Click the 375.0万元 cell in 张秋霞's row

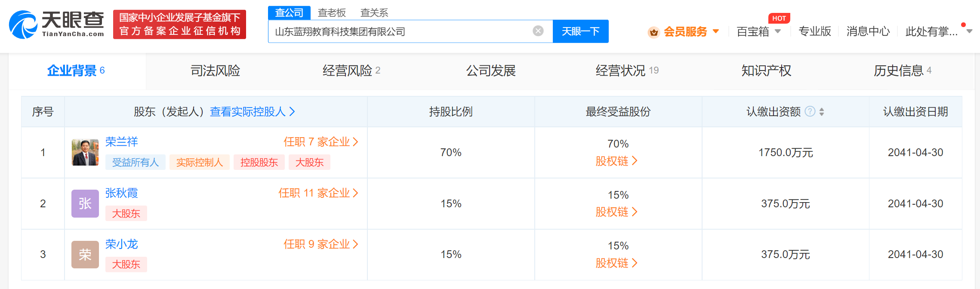click(x=786, y=204)
